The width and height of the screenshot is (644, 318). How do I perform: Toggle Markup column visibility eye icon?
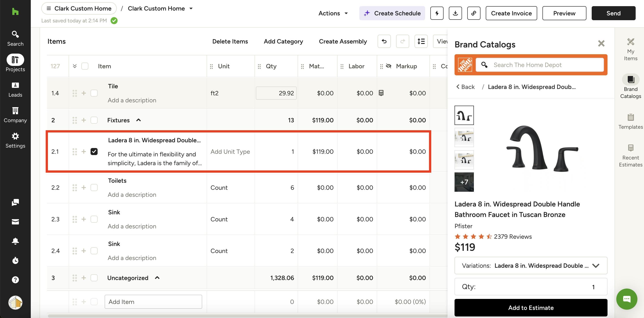pos(389,66)
